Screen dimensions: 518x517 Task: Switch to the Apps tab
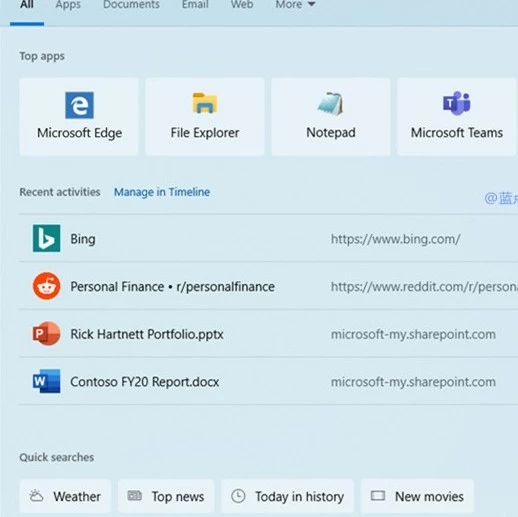point(68,5)
